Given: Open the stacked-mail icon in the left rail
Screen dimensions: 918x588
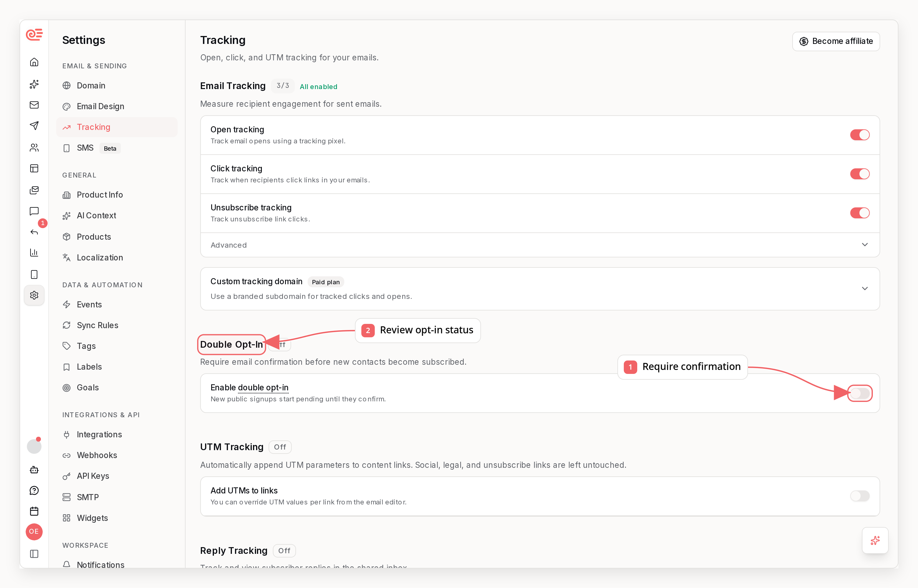Looking at the screenshot, I should pyautogui.click(x=34, y=190).
